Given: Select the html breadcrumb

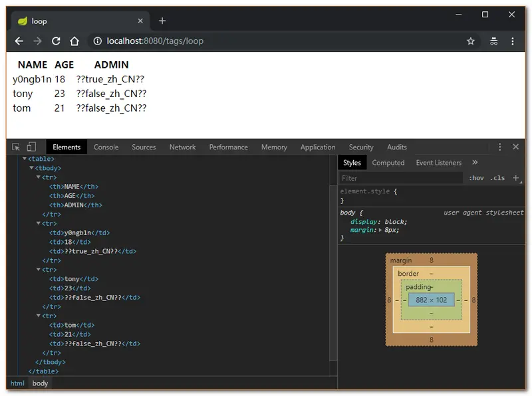Looking at the screenshot, I should pyautogui.click(x=17, y=383).
